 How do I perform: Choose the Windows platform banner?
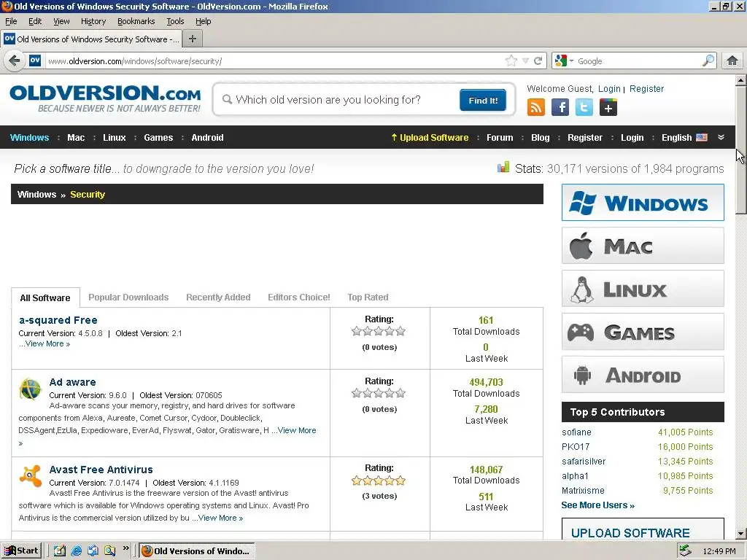pos(643,203)
